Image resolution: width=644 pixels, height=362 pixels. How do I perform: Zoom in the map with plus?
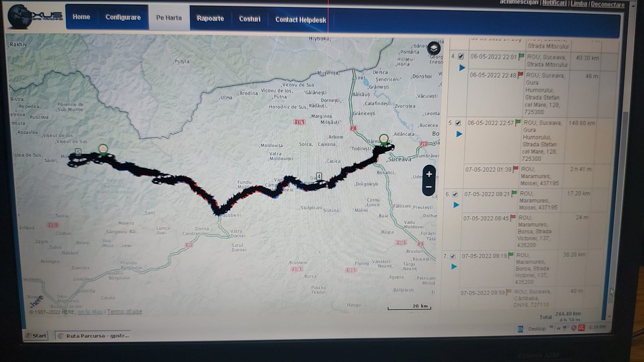[x=429, y=174]
